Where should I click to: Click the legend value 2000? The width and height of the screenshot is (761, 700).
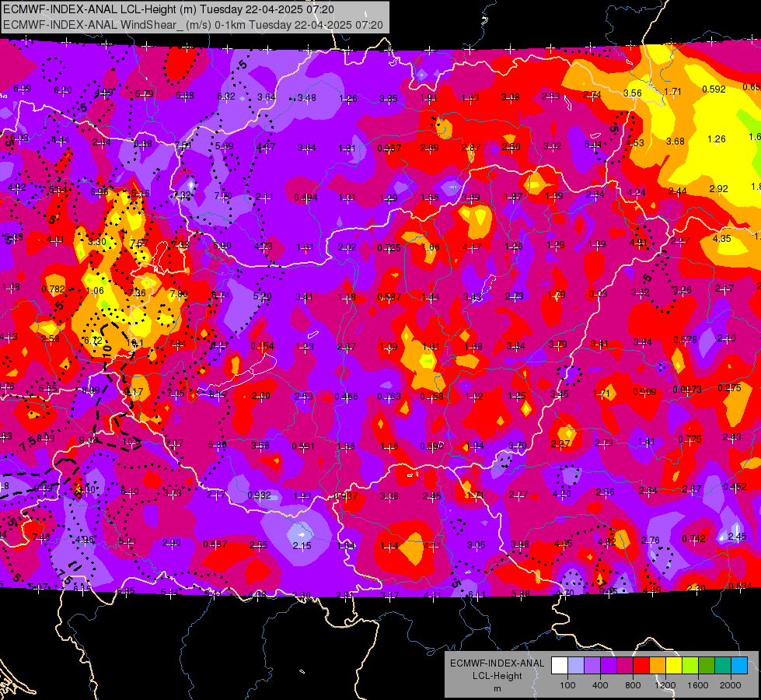[731, 685]
